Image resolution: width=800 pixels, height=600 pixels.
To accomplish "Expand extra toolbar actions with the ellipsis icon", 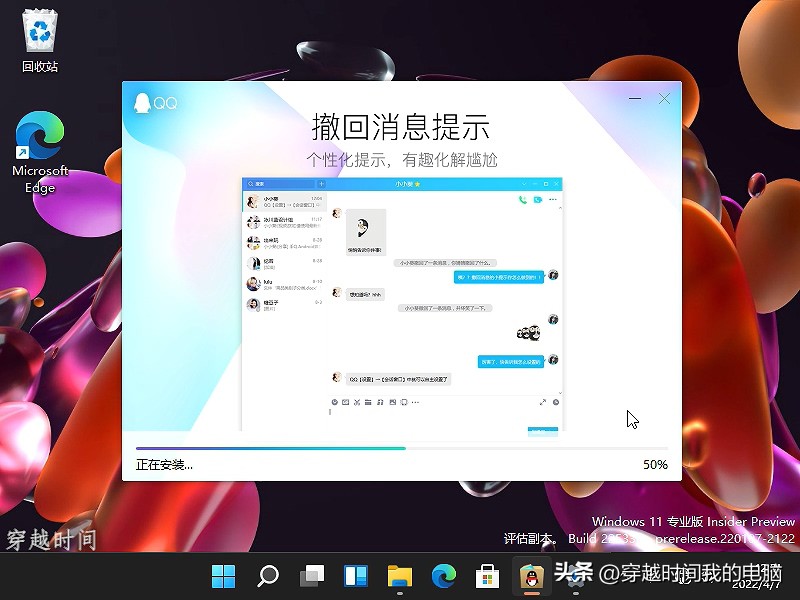I will click(414, 403).
